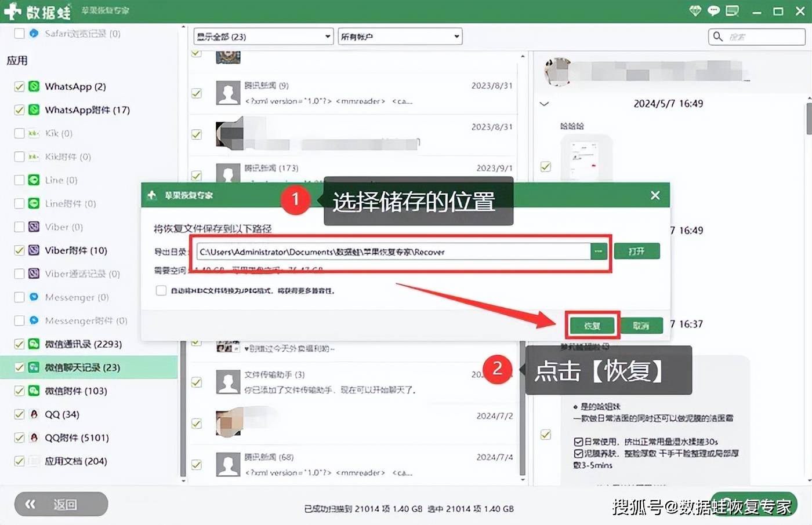This screenshot has height=525, width=812.
Task: Click the Viber app icon
Action: (x=34, y=227)
